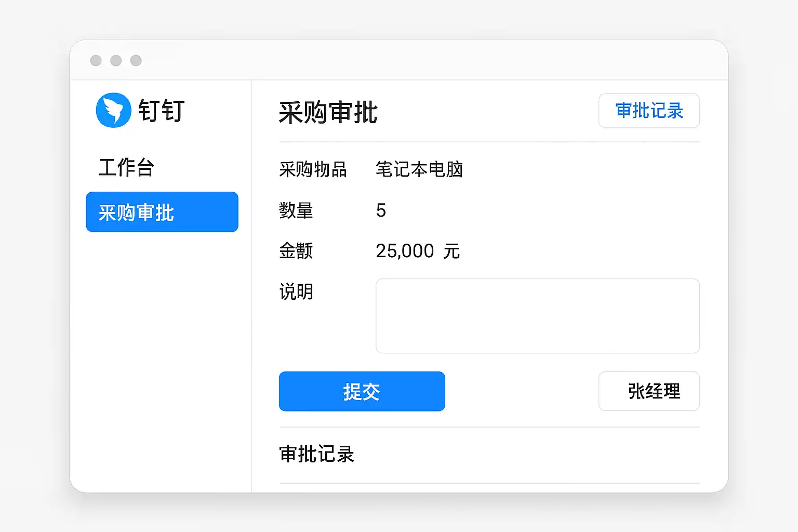Image resolution: width=798 pixels, height=532 pixels.
Task: Click the quantity value 5
Action: [x=381, y=210]
